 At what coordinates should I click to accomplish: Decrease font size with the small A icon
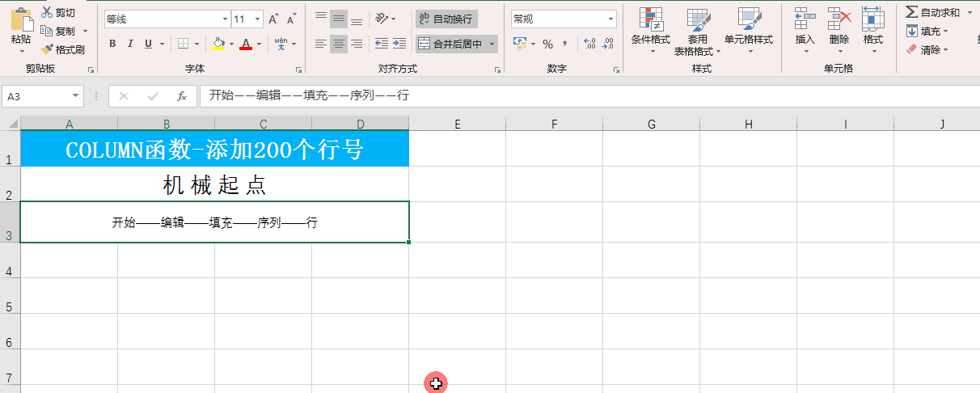point(291,19)
